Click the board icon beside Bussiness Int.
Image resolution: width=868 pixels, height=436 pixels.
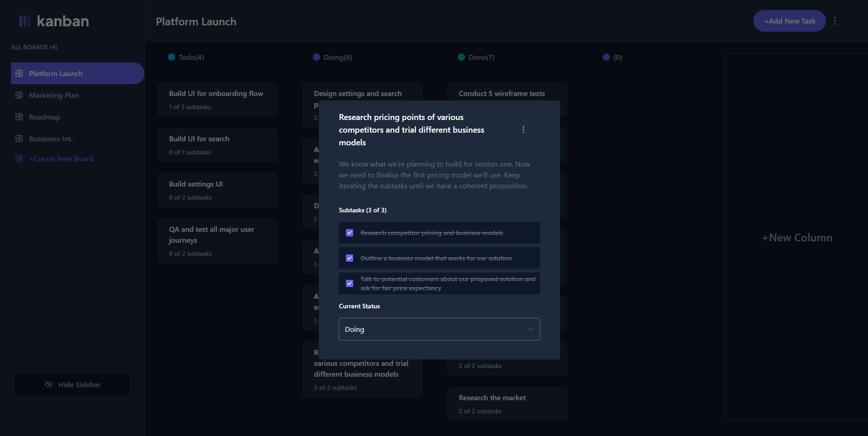(x=19, y=139)
